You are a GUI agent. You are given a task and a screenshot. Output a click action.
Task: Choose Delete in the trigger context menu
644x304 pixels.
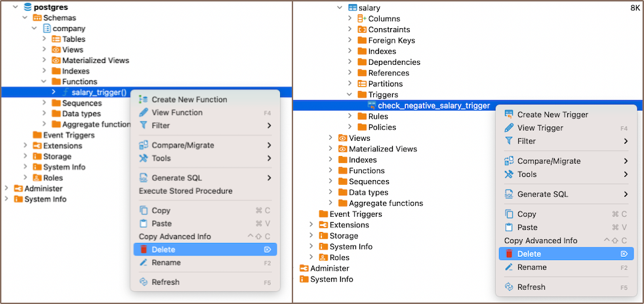529,254
